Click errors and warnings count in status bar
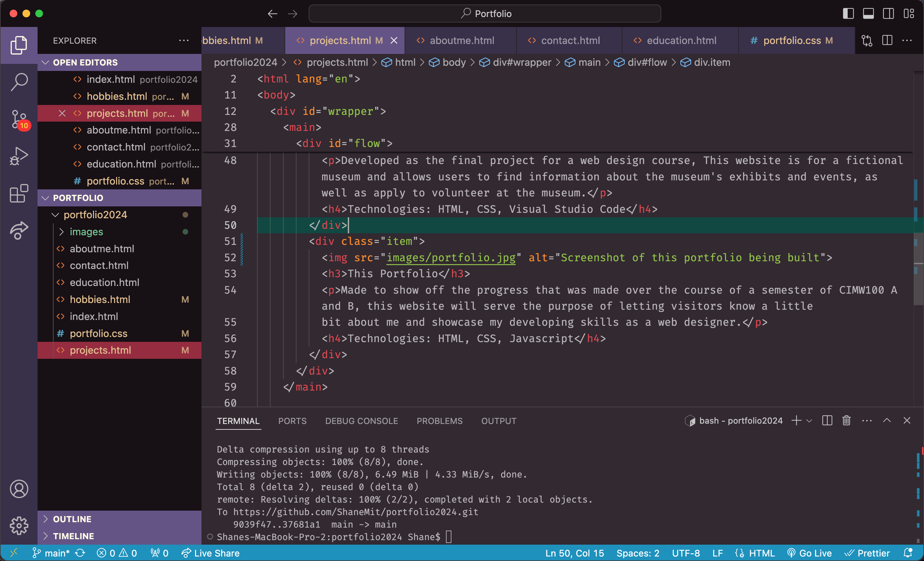This screenshot has width=924, height=561. [x=117, y=553]
